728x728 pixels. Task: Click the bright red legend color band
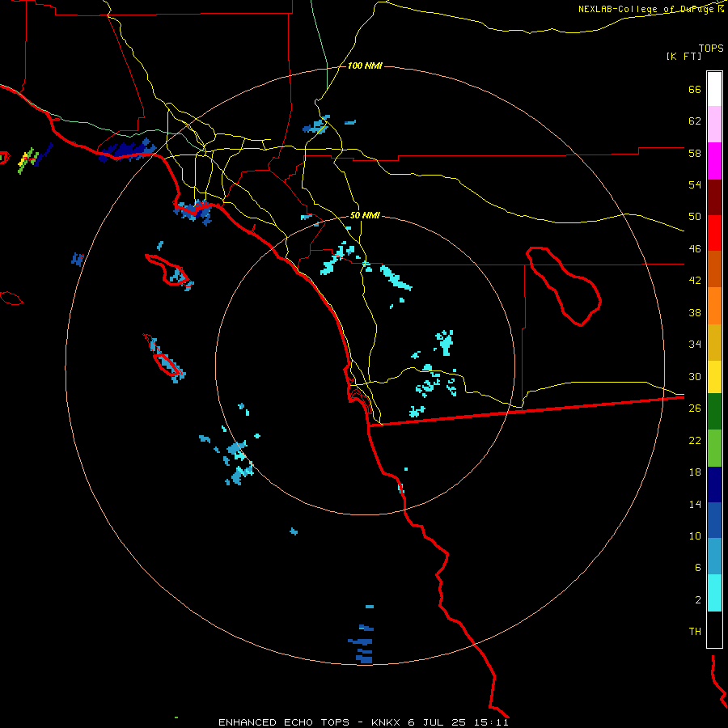[714, 233]
